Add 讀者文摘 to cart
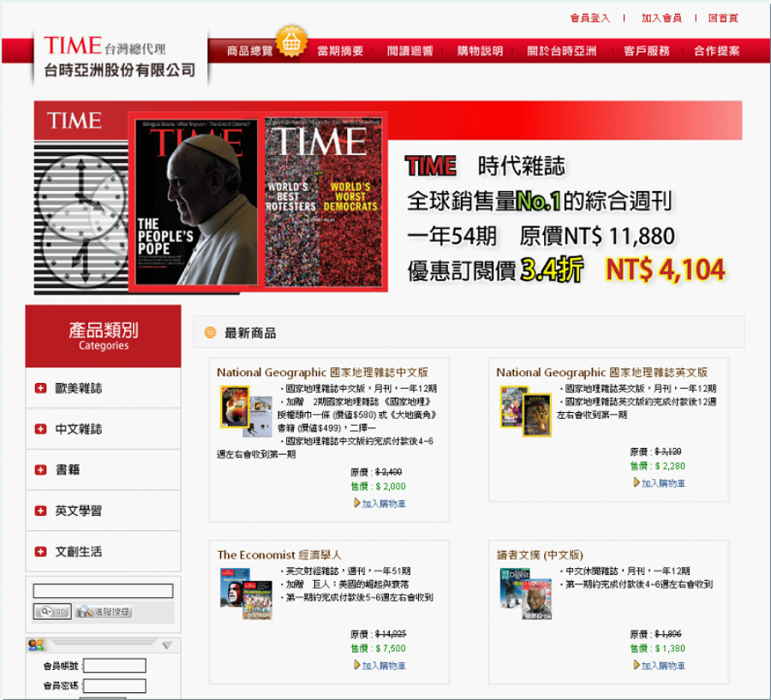Viewport: 771px width, 700px height. tap(660, 666)
